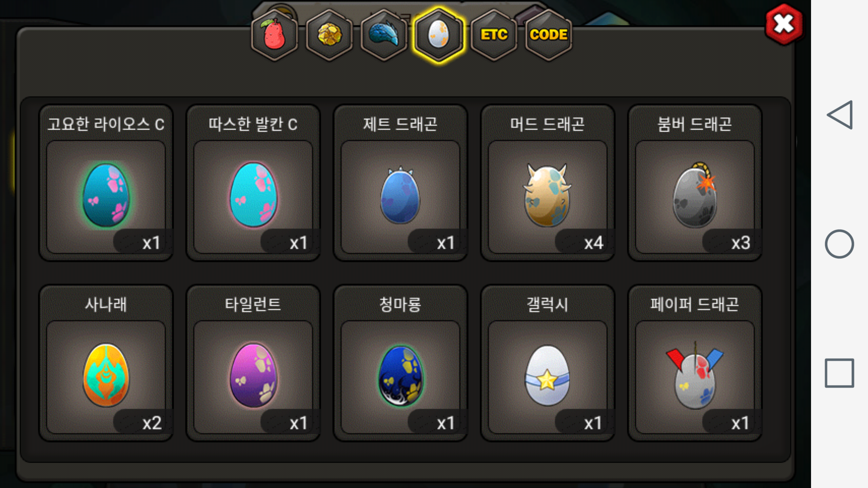Choose the 청마룡 dark blue egg
The width and height of the screenshot is (868, 488).
400,363
